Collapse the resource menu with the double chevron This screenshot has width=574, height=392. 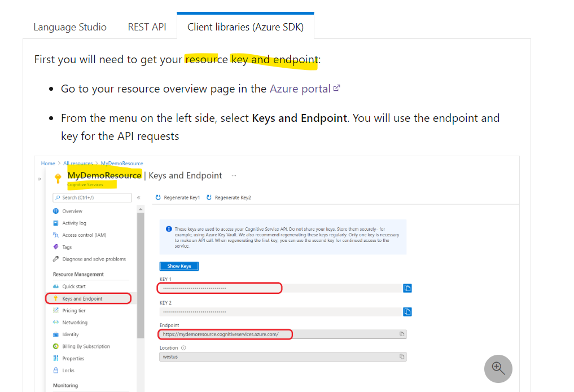tap(138, 198)
